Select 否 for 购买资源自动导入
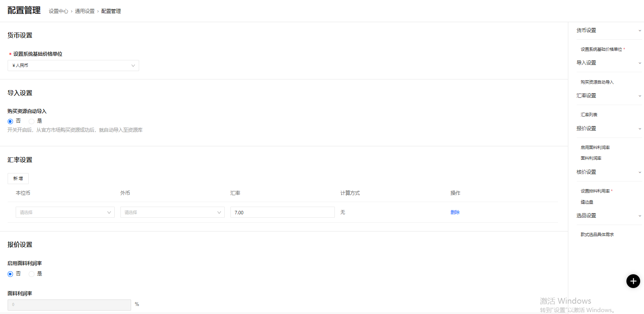 (10, 121)
